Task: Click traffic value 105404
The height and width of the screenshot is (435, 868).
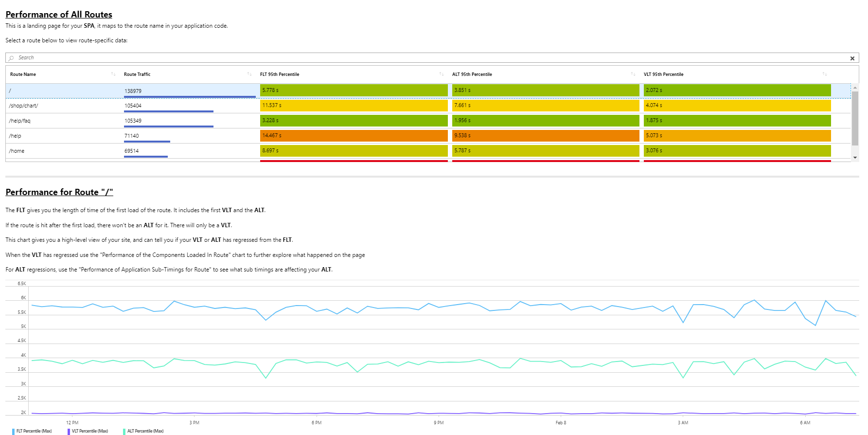Action: pos(133,106)
